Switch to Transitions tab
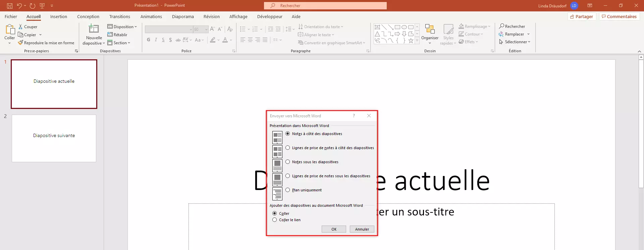The width and height of the screenshot is (644, 250). point(120,16)
